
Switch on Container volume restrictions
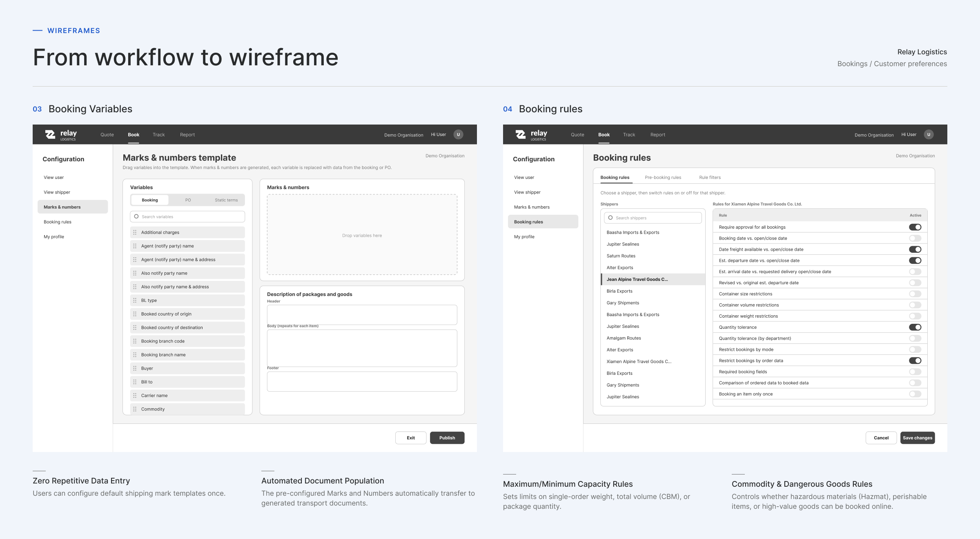[915, 305]
